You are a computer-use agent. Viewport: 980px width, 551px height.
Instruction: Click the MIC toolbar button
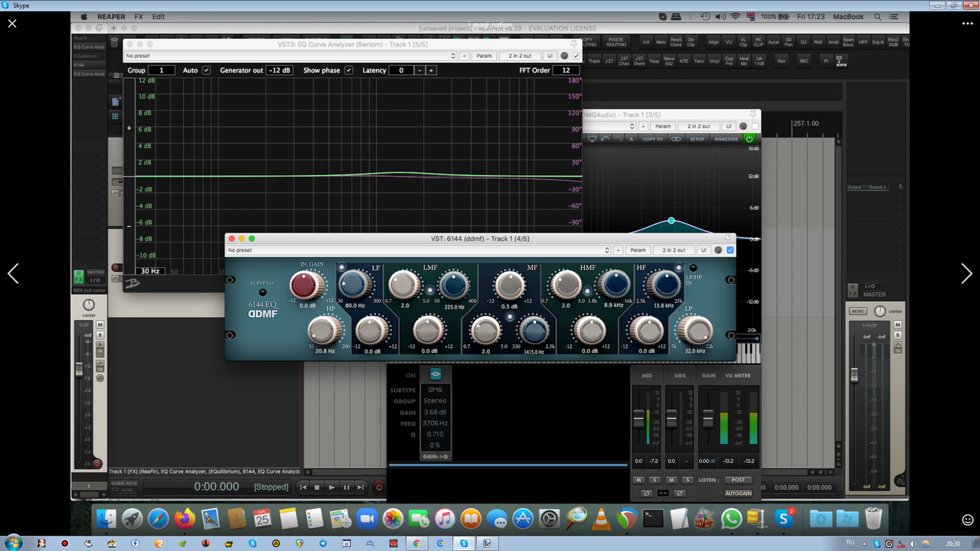point(804,61)
